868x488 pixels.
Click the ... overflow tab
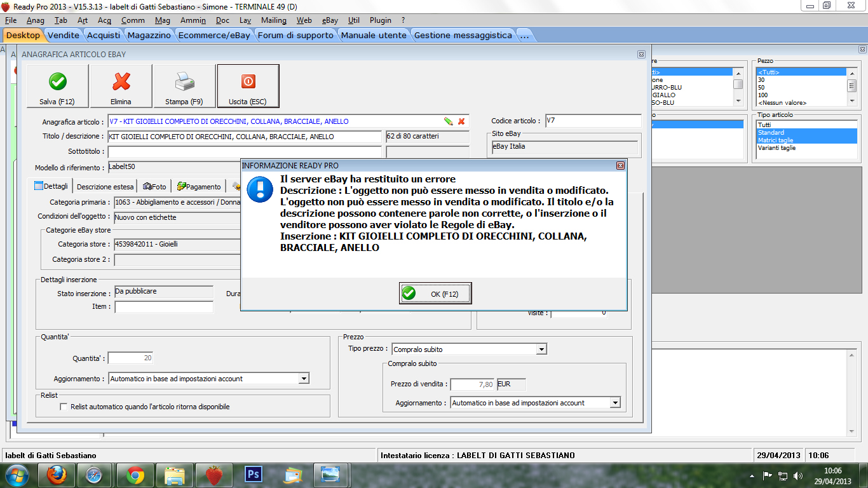[524, 35]
